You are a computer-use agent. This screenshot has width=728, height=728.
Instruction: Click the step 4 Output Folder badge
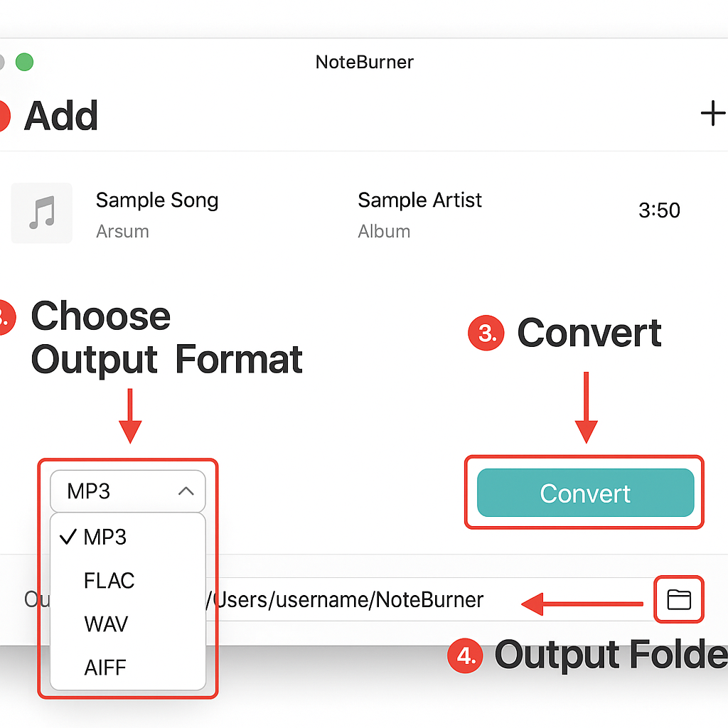465,655
